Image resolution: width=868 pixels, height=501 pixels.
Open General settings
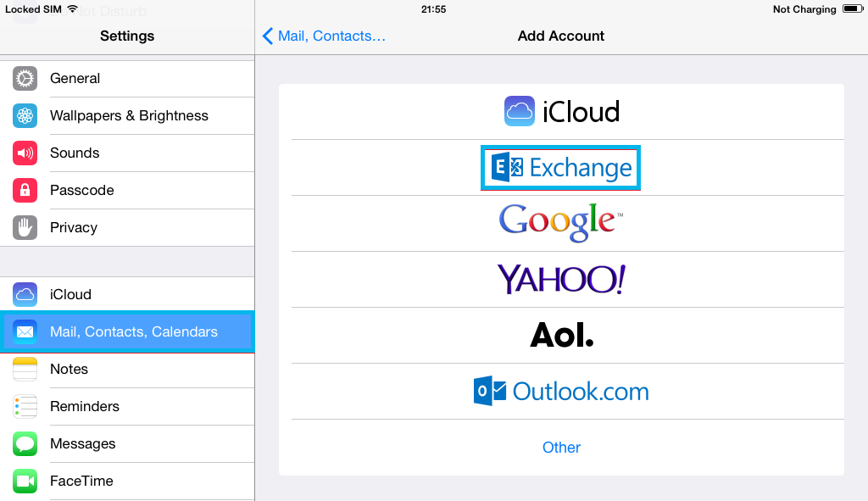(x=127, y=79)
